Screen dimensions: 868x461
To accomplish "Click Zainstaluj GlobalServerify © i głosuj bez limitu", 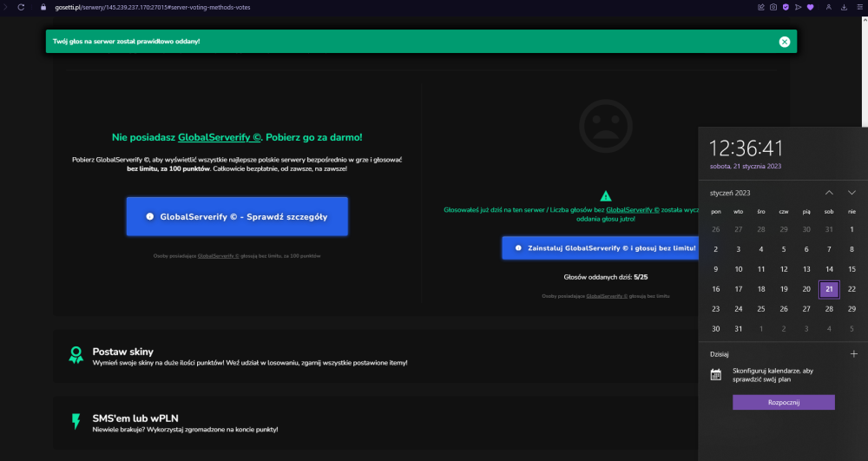I will (600, 248).
